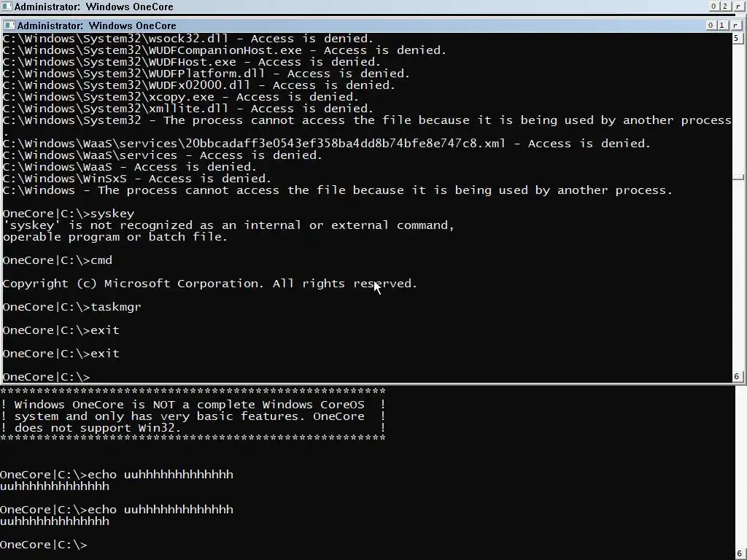
Task: Click the front window's scroll-down arrow marked '6'
Action: 737,376
